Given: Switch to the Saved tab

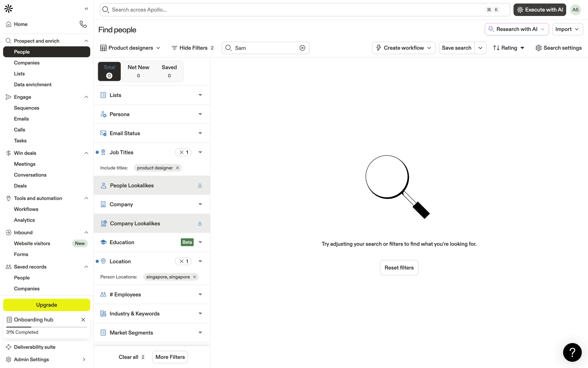Looking at the screenshot, I should tap(169, 71).
